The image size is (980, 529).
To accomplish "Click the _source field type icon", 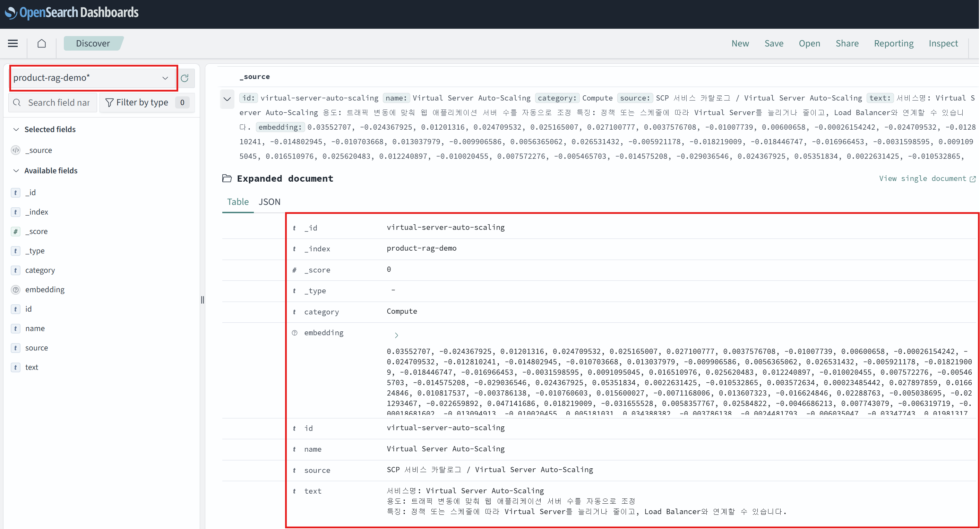I will [x=16, y=150].
